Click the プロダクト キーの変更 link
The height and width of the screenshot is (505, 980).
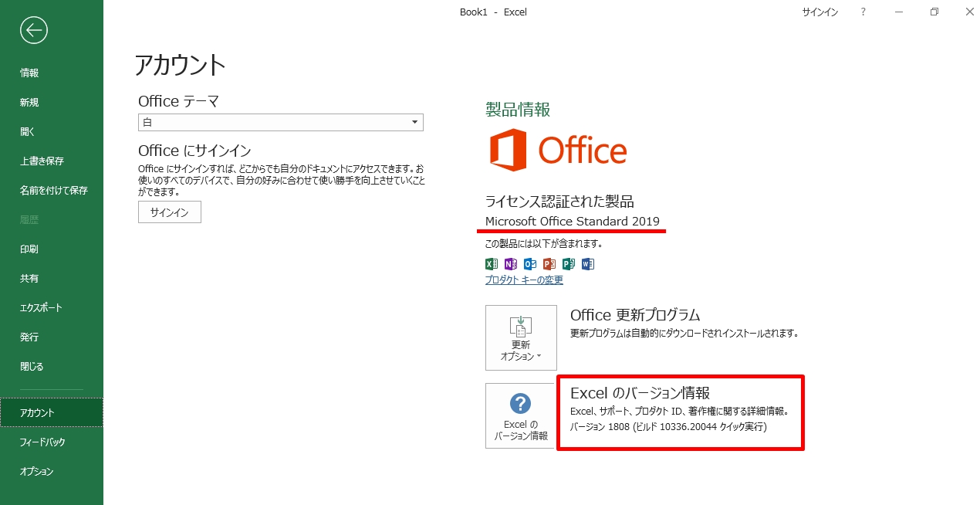coord(523,281)
